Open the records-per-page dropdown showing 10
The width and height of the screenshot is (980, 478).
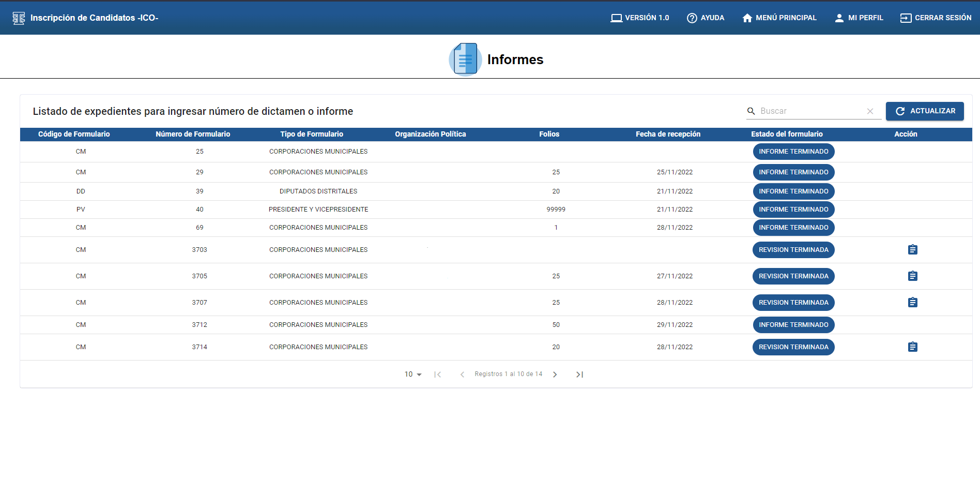pos(412,374)
